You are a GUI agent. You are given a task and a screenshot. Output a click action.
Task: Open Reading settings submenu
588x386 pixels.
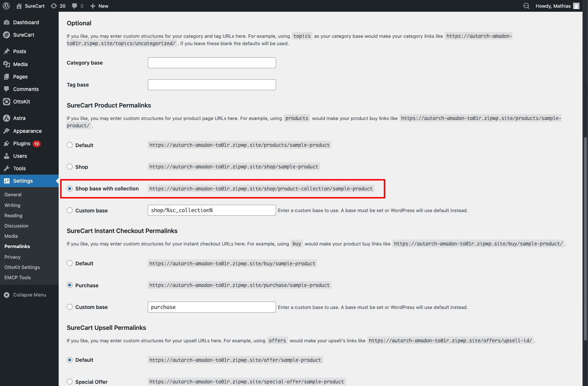(x=13, y=216)
